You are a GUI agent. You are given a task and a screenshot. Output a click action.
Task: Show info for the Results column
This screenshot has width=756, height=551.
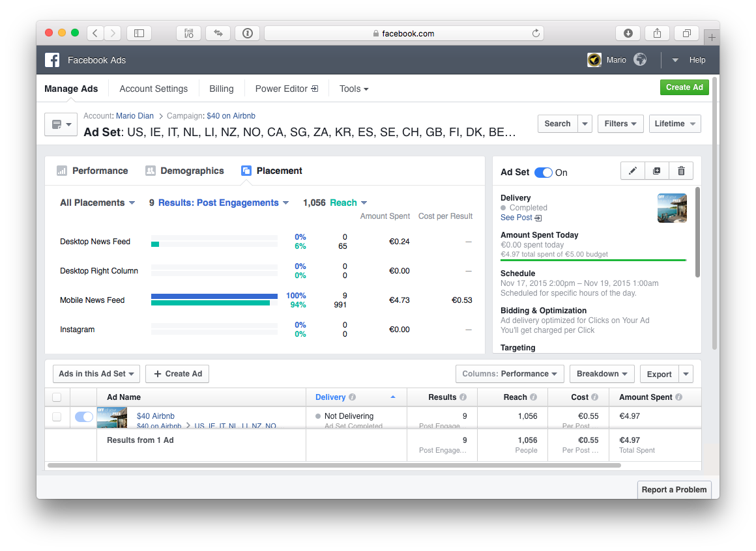tap(463, 397)
